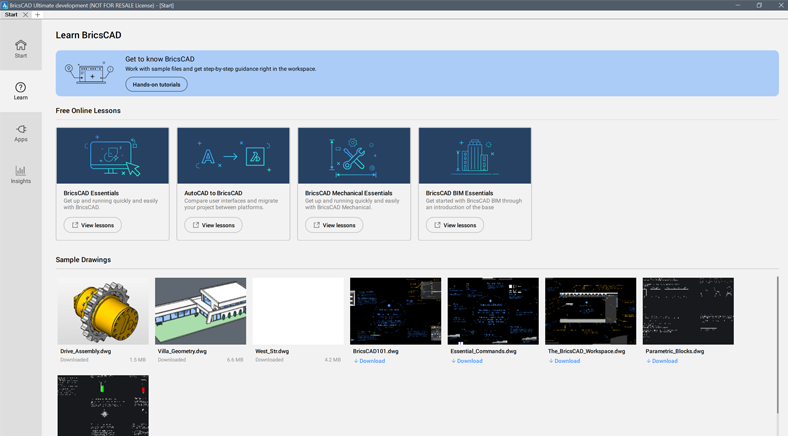The image size is (788, 436).
Task: Click the Sample Drawings heading
Action: (x=83, y=260)
